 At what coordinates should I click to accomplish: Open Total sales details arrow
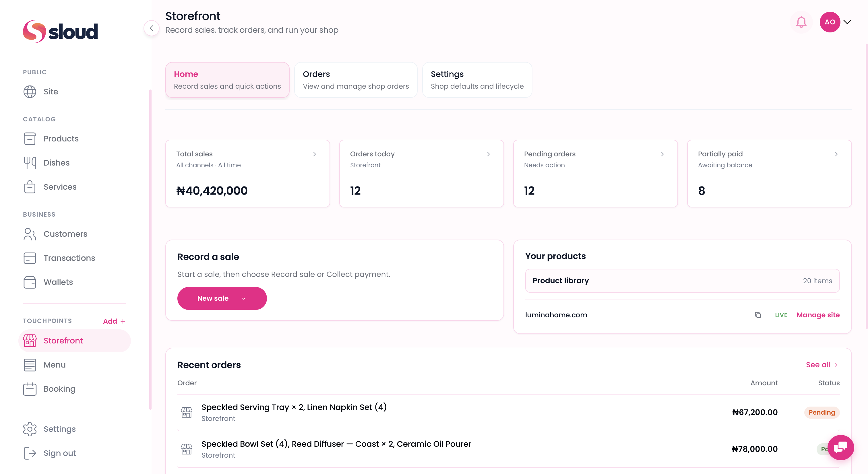314,154
